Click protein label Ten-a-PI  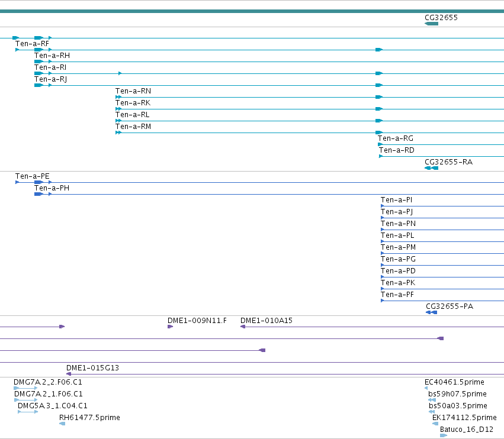click(x=396, y=201)
